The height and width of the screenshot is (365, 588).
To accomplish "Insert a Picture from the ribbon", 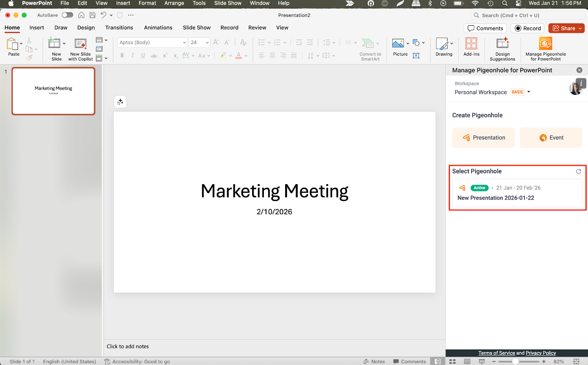I will 398,44.
